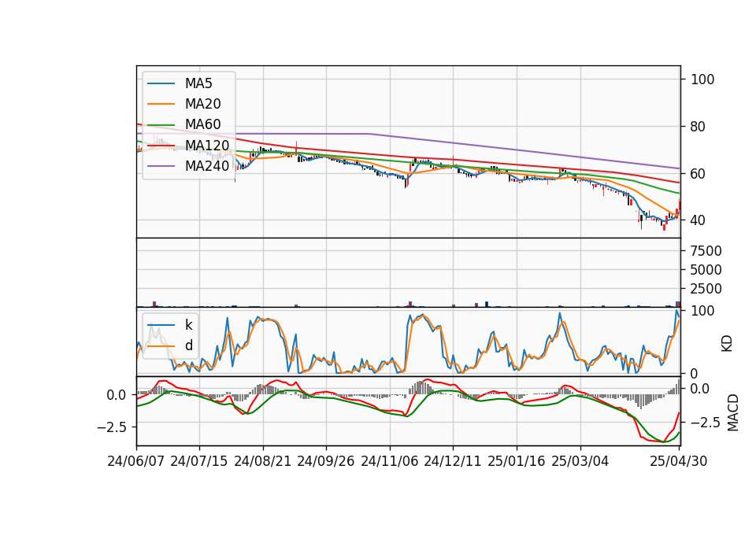Click the 25/04/30 date axis label

coord(679,461)
